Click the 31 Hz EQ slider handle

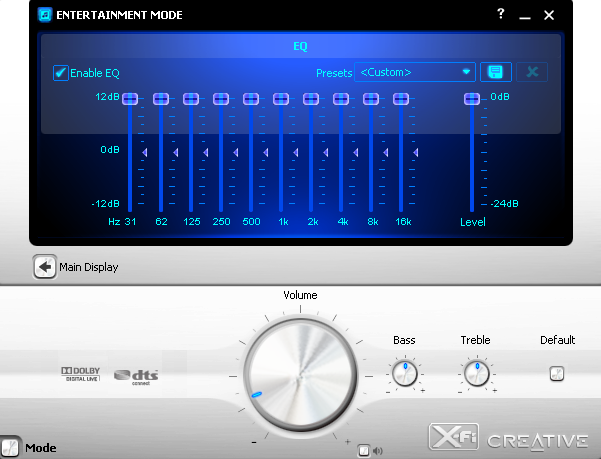click(x=130, y=99)
